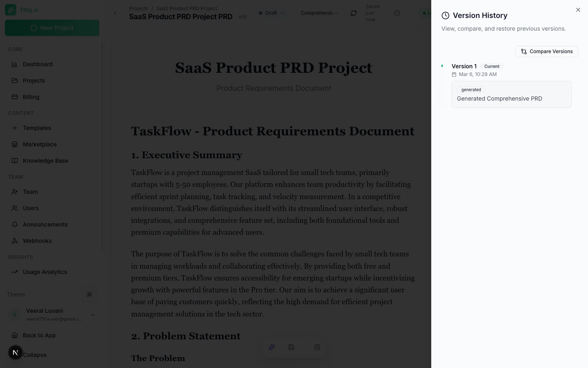Click the Thig.ai logo icon
588x368 pixels.
[x=11, y=10]
